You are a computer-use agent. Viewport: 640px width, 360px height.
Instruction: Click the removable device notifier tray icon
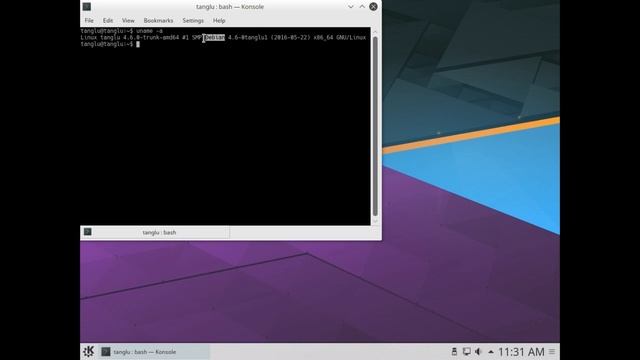(x=454, y=351)
